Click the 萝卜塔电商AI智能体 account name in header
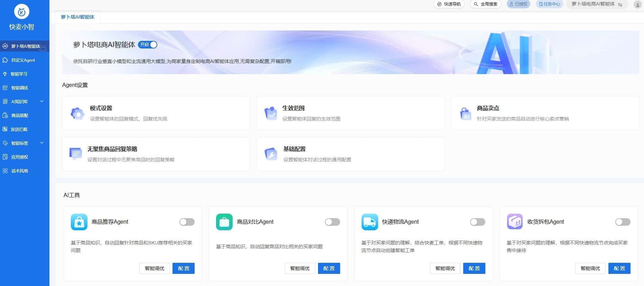 pos(593,4)
